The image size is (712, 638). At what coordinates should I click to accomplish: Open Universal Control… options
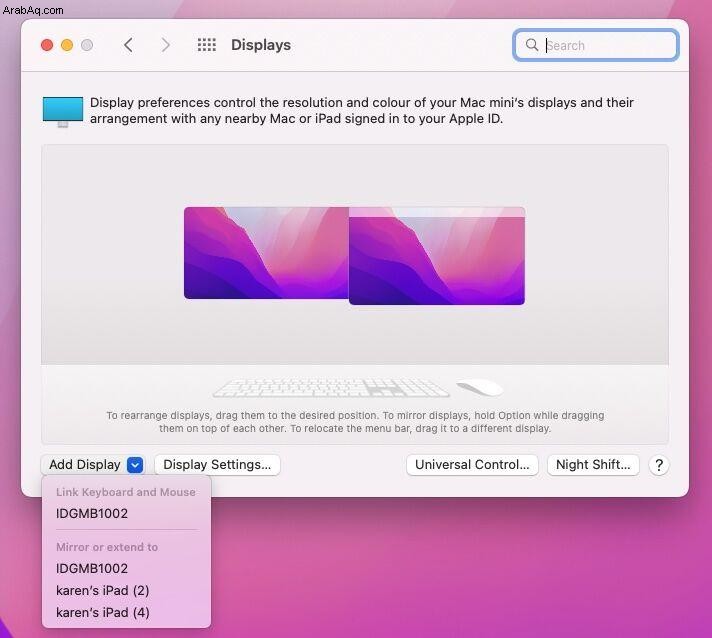[472, 465]
